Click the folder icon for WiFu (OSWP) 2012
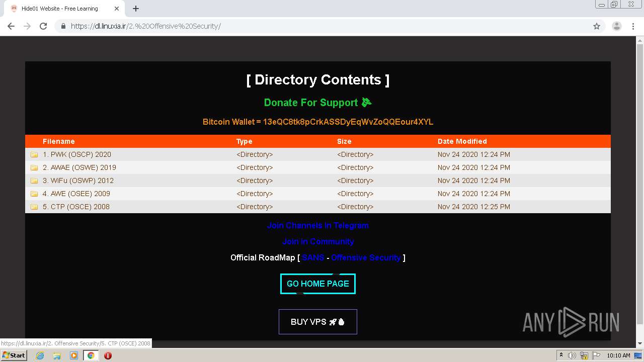The width and height of the screenshot is (644, 362). [34, 181]
